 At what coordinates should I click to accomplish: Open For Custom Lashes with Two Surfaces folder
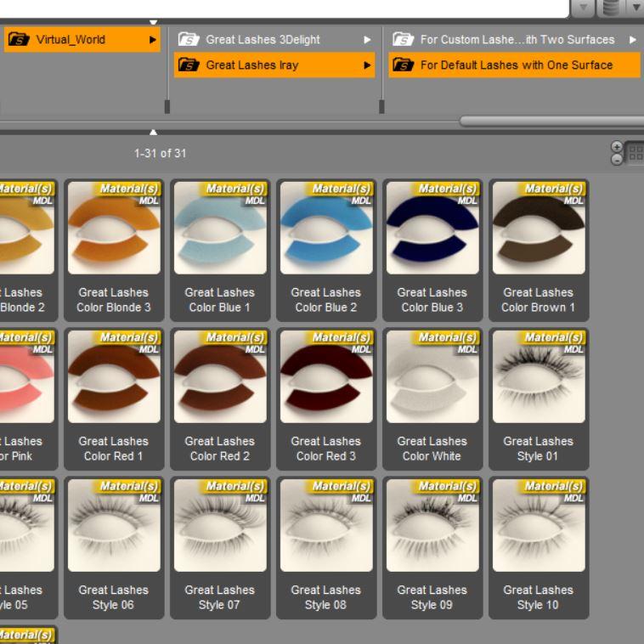coord(514,39)
